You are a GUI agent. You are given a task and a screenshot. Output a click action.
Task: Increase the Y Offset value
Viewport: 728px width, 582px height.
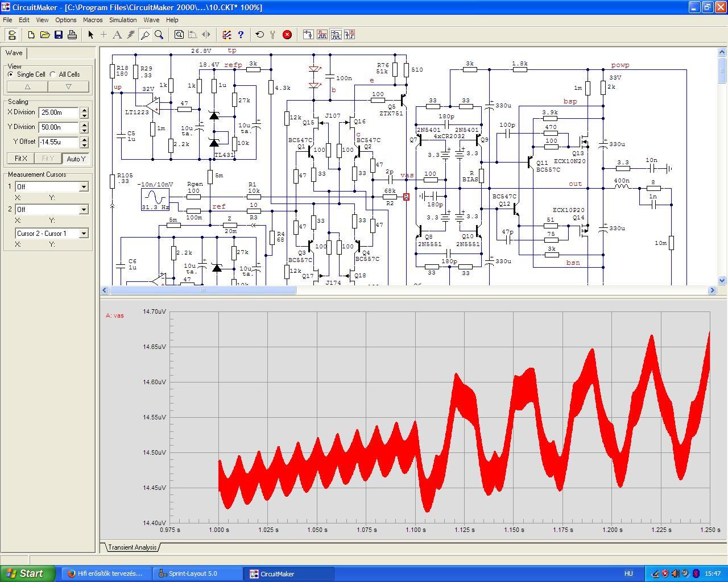pos(84,139)
